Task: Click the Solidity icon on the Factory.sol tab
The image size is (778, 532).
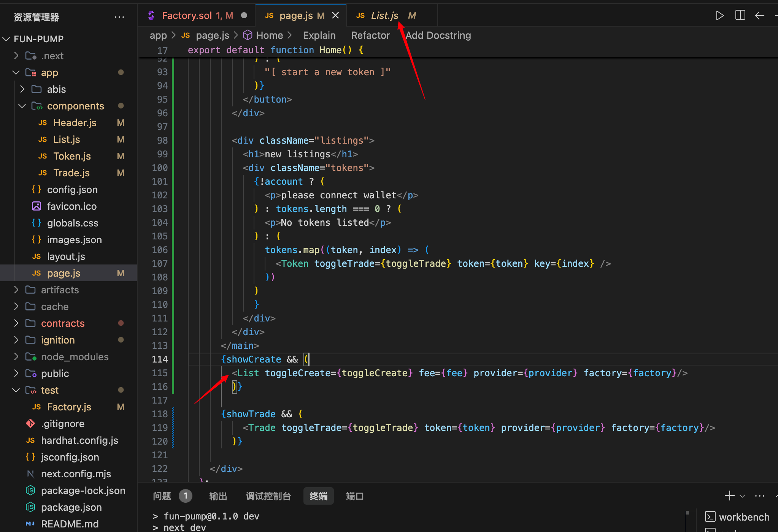Action: point(151,16)
